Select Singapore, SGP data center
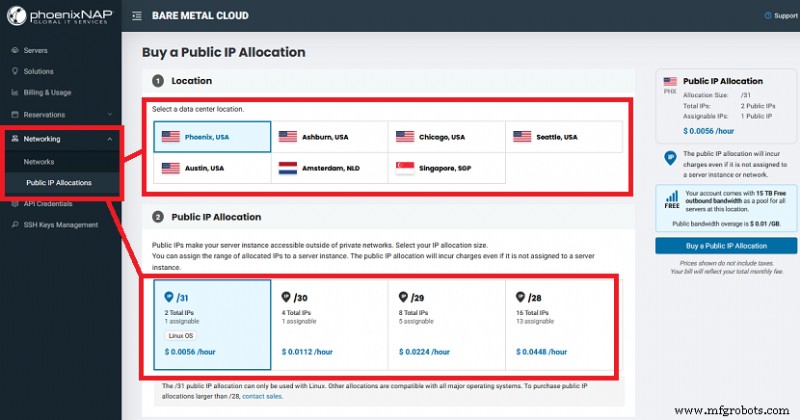 click(447, 167)
